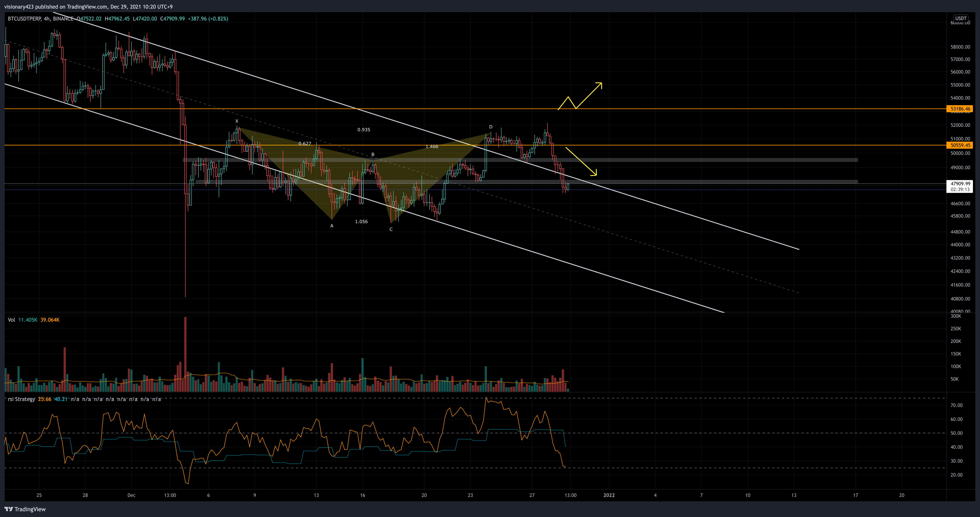
Task: Click the 0.627 ratio label on pattern
Action: (x=305, y=144)
